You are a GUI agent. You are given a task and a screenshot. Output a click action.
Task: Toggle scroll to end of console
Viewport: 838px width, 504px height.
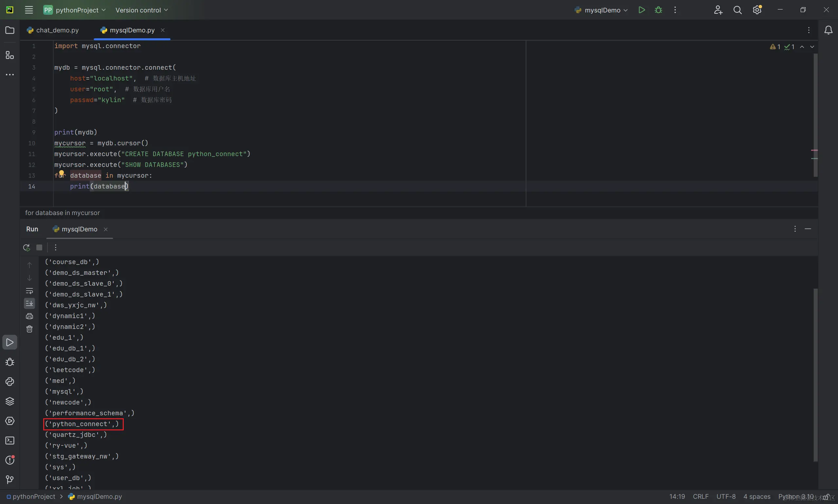pyautogui.click(x=29, y=303)
